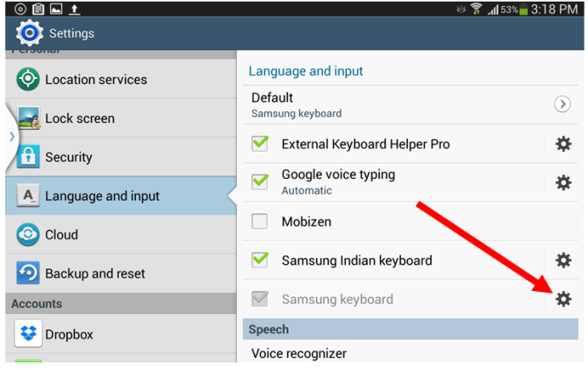
Task: Tap the smart stay eye icon
Action: (461, 9)
